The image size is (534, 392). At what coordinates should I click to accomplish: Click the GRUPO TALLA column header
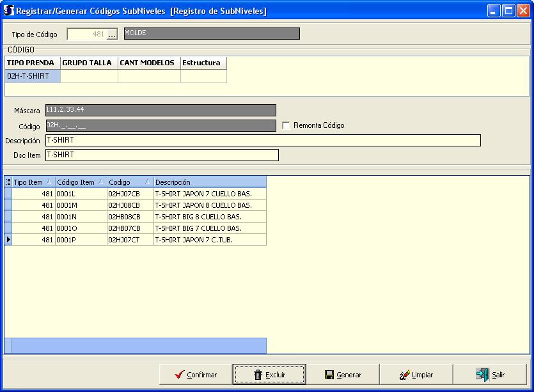(x=89, y=63)
